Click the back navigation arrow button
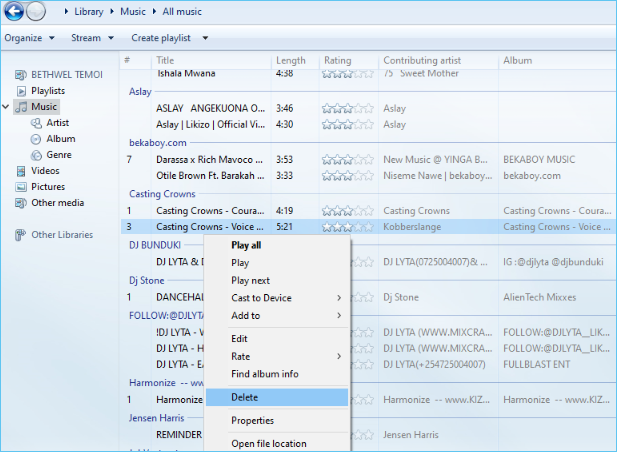This screenshot has width=617, height=452. [x=14, y=11]
